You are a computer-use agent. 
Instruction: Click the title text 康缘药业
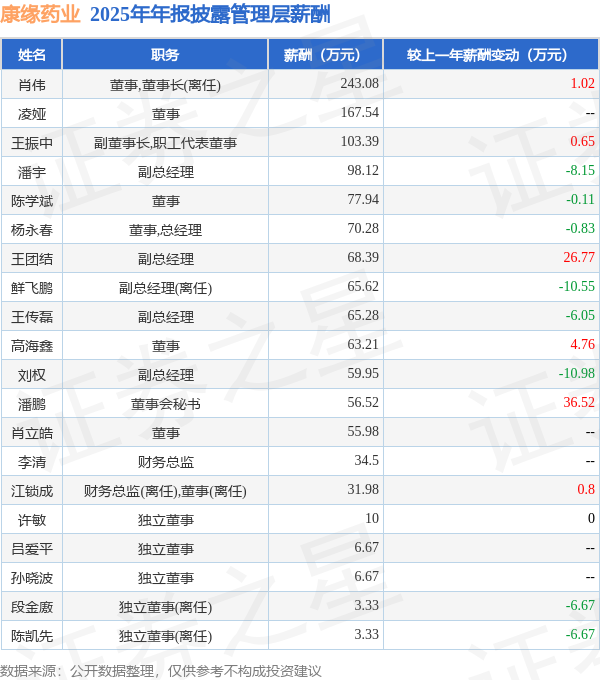(40, 14)
